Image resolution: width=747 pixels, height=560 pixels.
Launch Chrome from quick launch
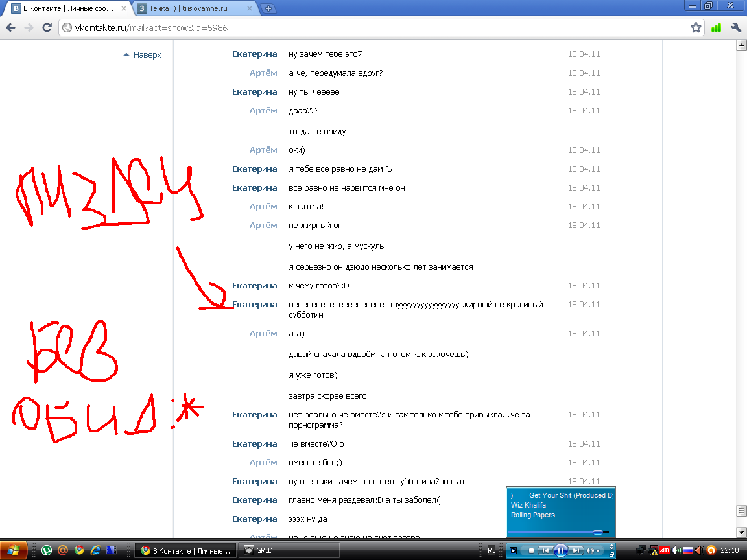click(79, 550)
